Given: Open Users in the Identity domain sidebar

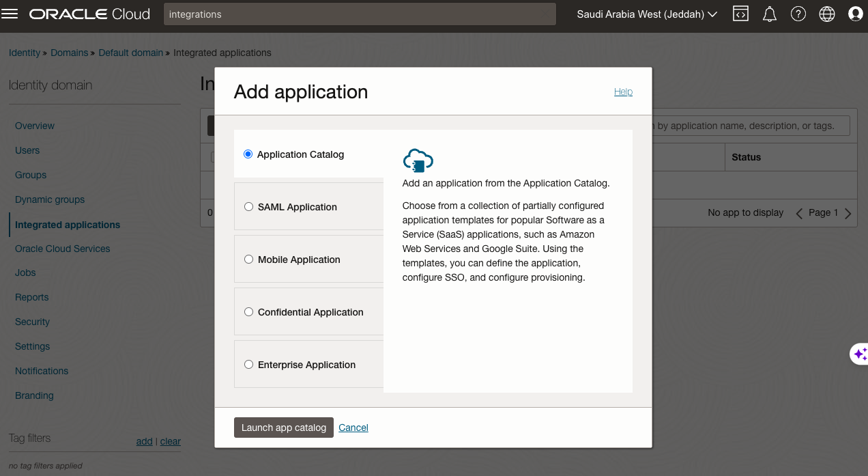Looking at the screenshot, I should click(27, 150).
